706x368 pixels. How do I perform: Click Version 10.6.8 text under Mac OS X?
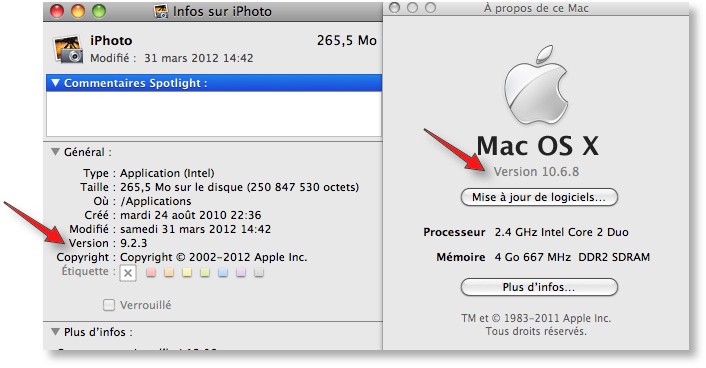(536, 172)
